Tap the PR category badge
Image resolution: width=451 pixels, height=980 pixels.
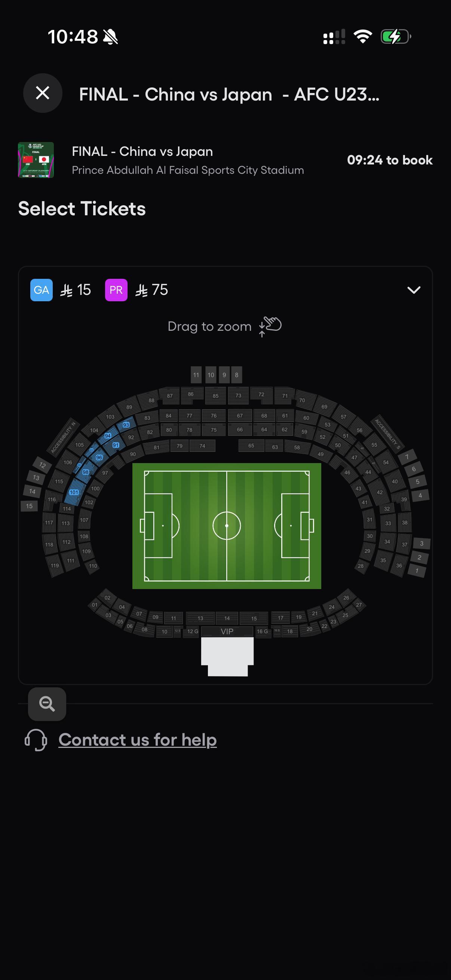tap(116, 290)
